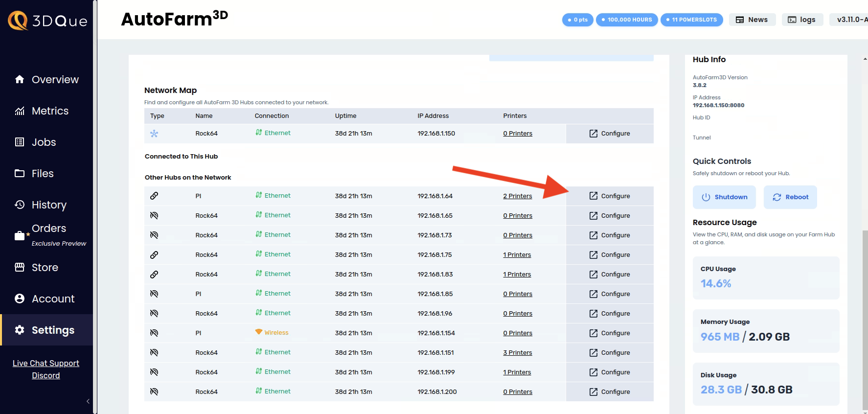Open the News button

click(752, 20)
